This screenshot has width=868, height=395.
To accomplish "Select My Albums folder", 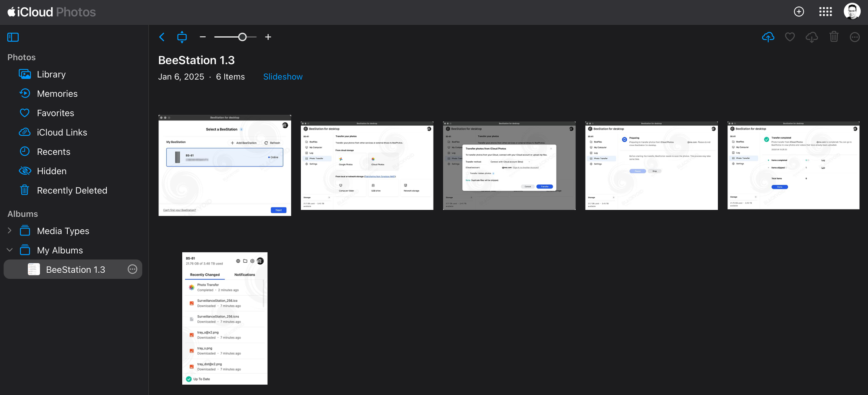I will point(60,250).
